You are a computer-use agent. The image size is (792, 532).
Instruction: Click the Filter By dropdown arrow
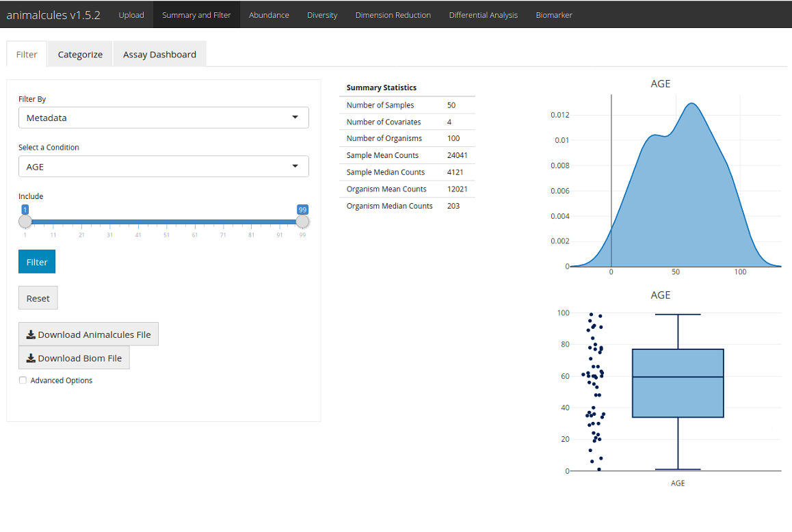pos(295,117)
